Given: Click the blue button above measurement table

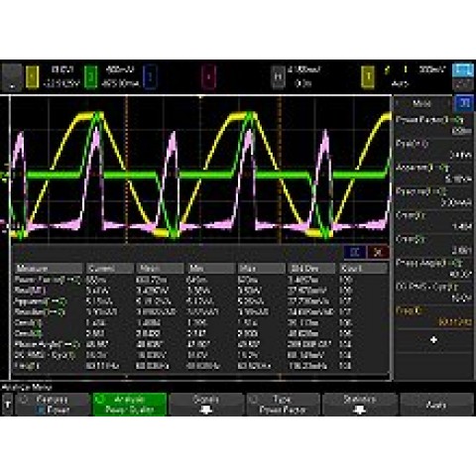Looking at the screenshot, I should [355, 252].
